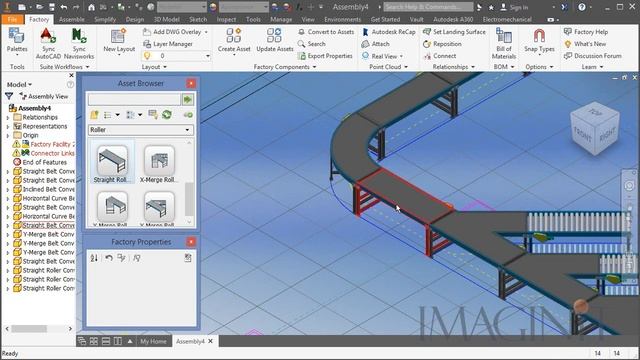Launch Sync AutoCAD workflow

[x=48, y=44]
